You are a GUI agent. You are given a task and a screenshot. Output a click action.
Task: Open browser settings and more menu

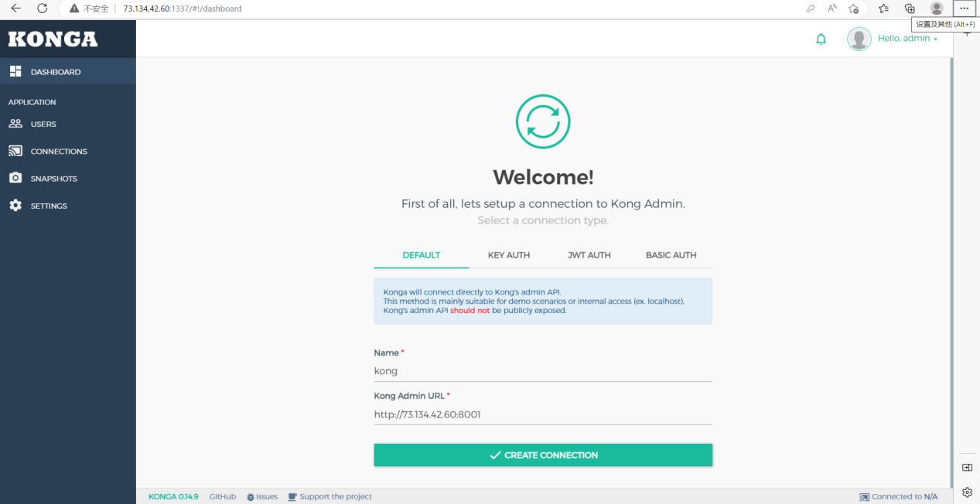point(964,9)
